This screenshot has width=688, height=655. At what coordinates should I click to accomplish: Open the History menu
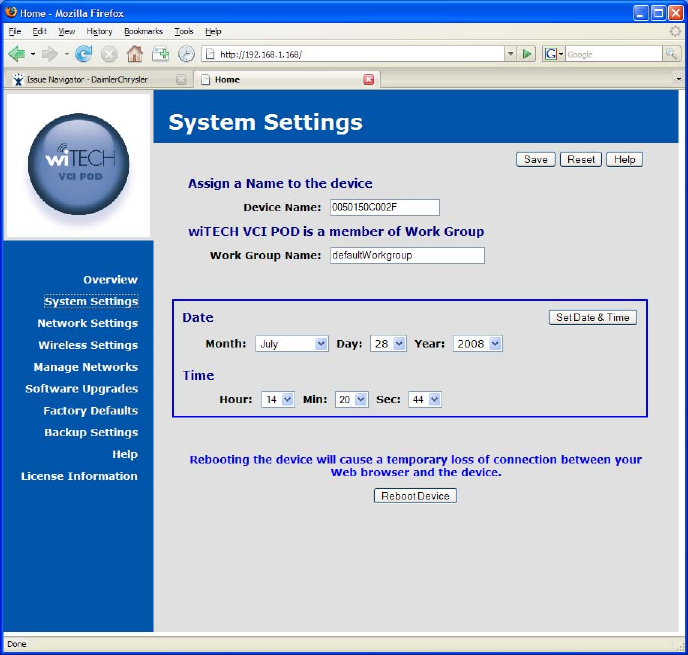click(x=99, y=31)
